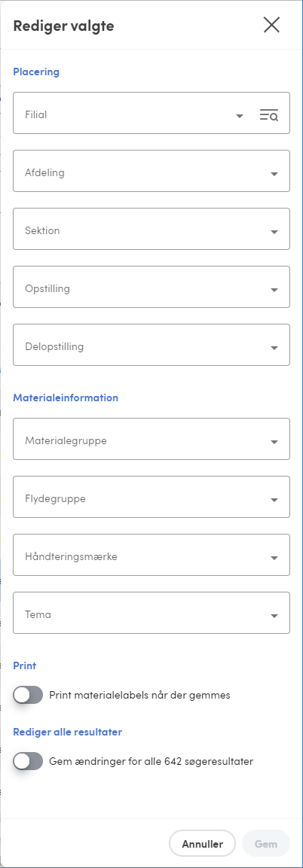Click the Flydegruppe dropdown arrow

point(274,500)
